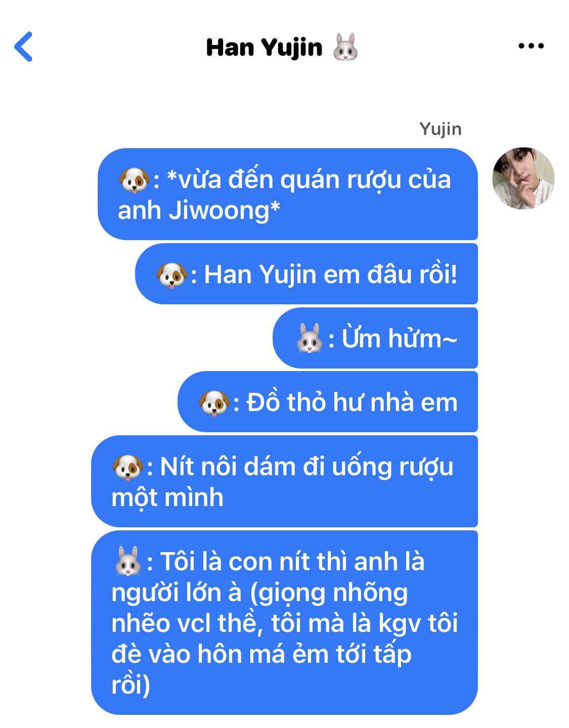Select the message about anh Jiwoong's bar
The image size is (569, 728).
(288, 194)
